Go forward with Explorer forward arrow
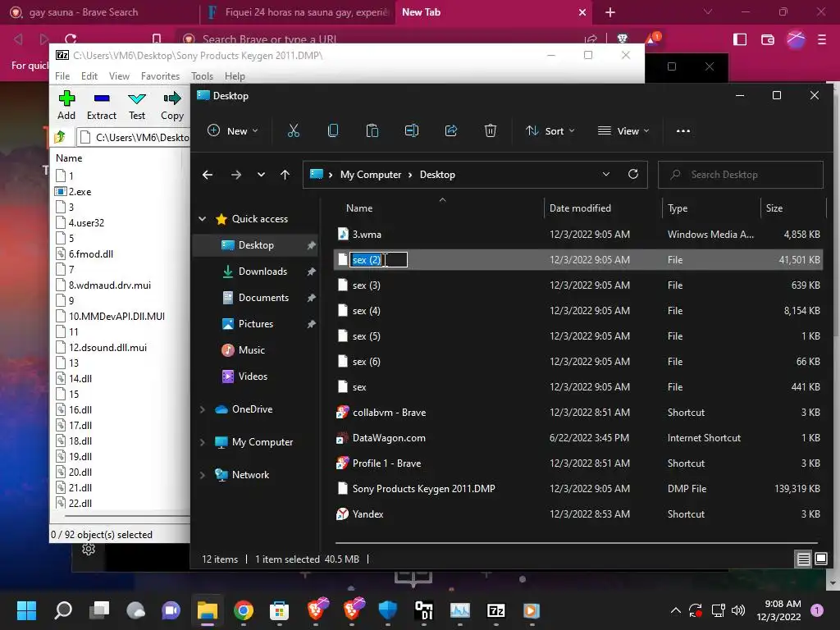The image size is (840, 630). click(235, 175)
